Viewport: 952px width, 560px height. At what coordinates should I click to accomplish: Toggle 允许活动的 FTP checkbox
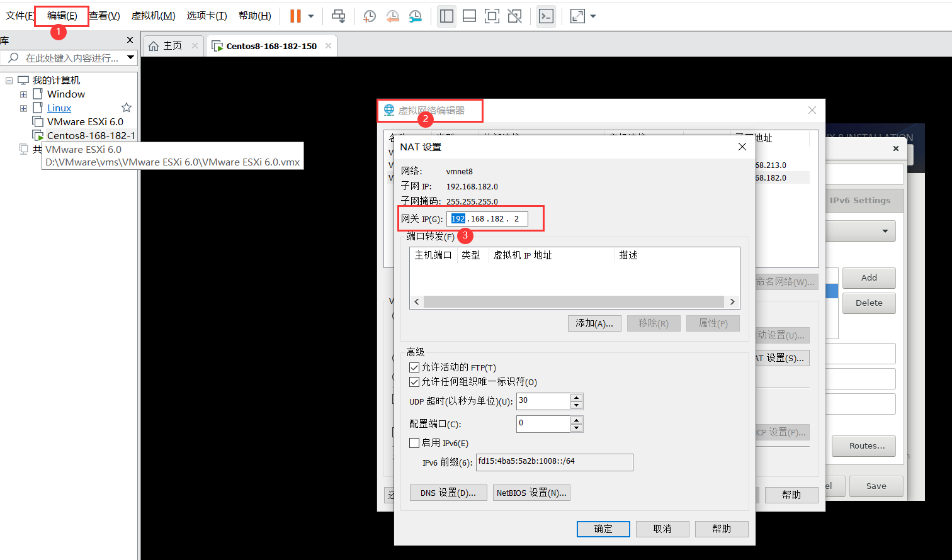[414, 367]
